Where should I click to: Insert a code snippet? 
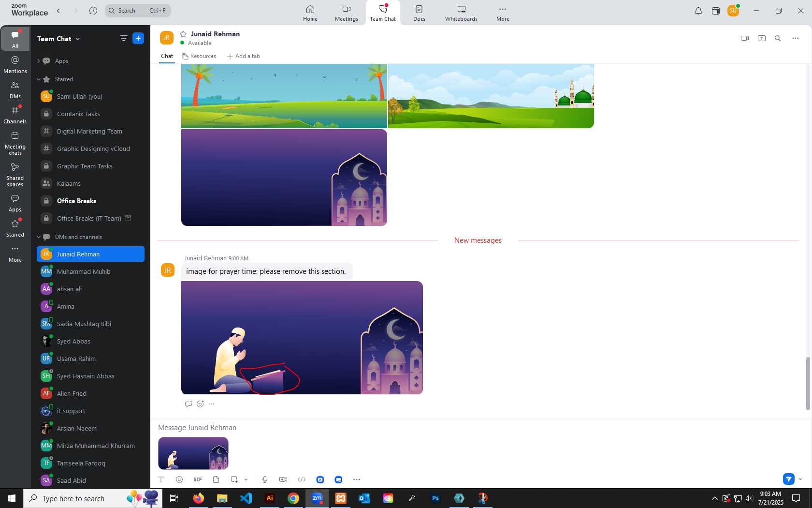[302, 479]
